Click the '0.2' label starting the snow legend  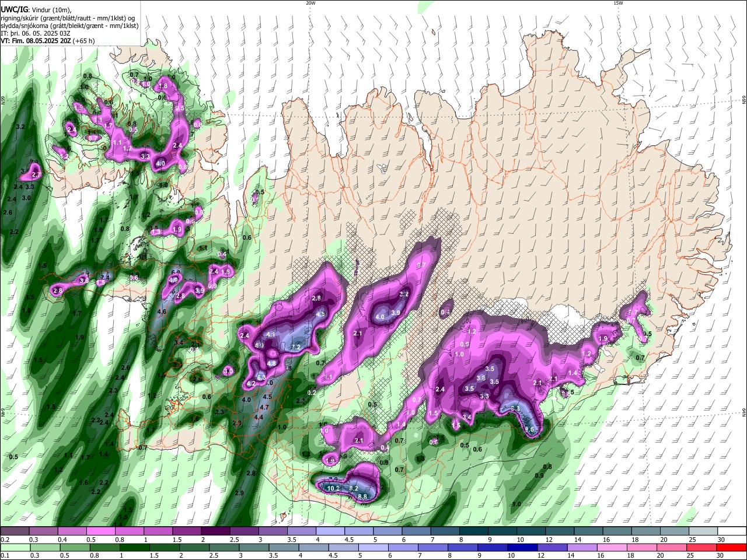(x=5, y=540)
